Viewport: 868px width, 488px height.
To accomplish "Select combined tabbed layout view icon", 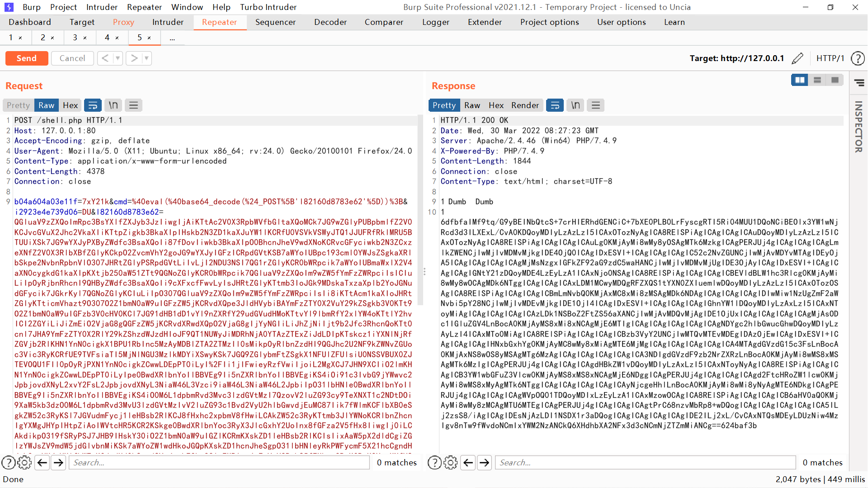I will click(x=835, y=80).
